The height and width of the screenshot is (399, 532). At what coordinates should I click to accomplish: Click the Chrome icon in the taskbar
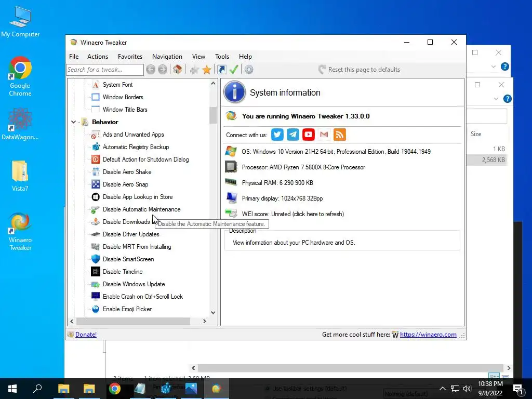coord(115,389)
